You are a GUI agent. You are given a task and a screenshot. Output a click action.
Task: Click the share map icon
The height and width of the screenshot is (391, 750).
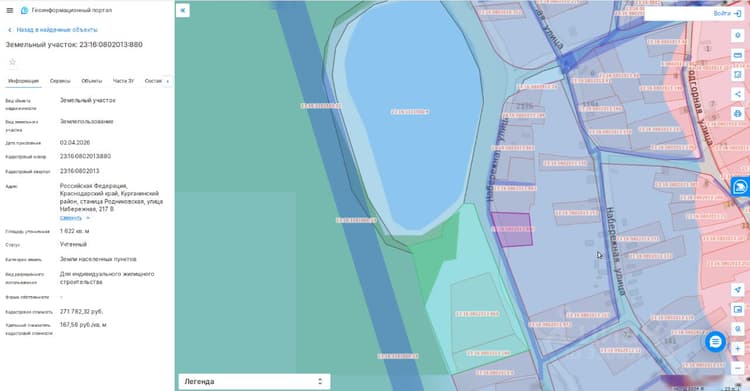click(x=738, y=94)
